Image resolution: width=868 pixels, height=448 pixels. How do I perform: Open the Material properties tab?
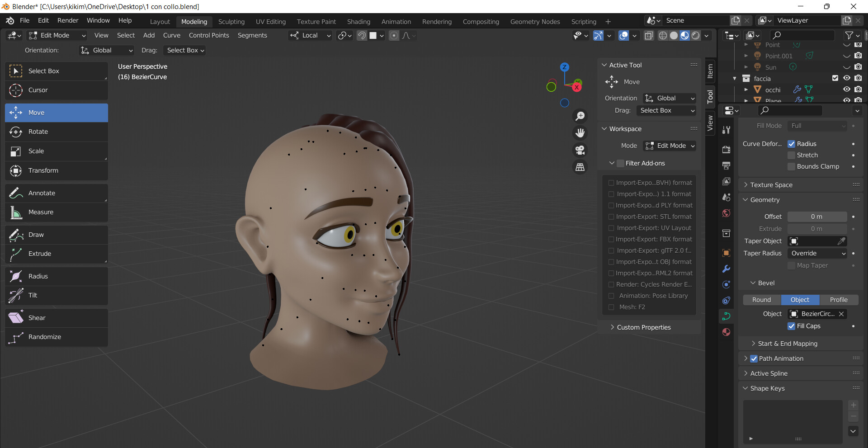[x=726, y=332]
